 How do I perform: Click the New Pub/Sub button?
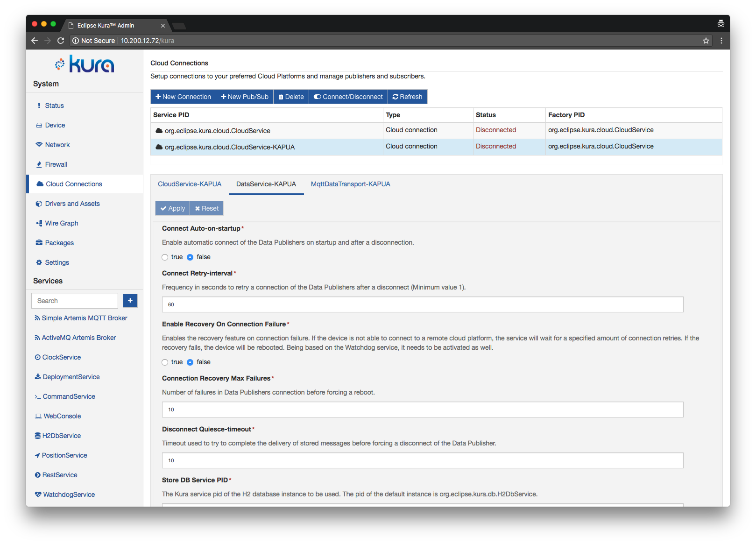coord(245,97)
